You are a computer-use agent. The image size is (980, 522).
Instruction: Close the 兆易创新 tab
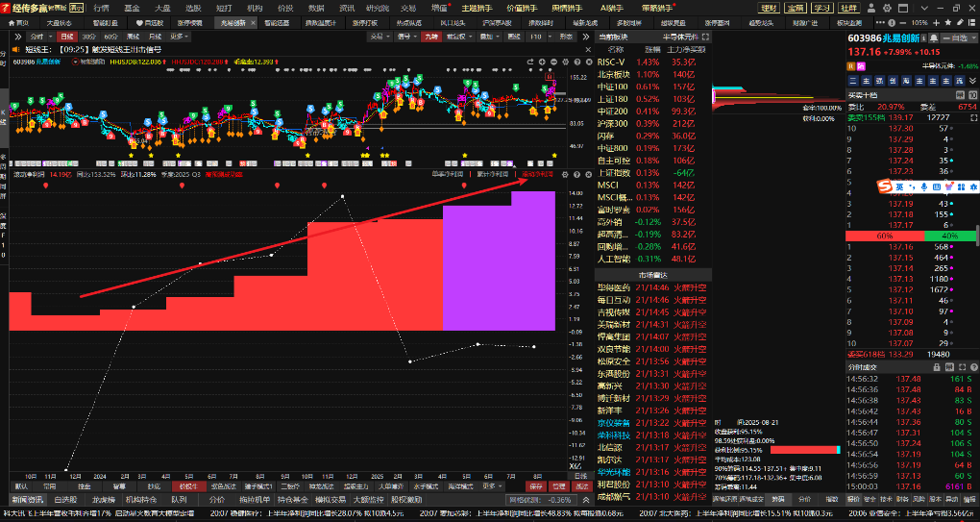coord(253,22)
